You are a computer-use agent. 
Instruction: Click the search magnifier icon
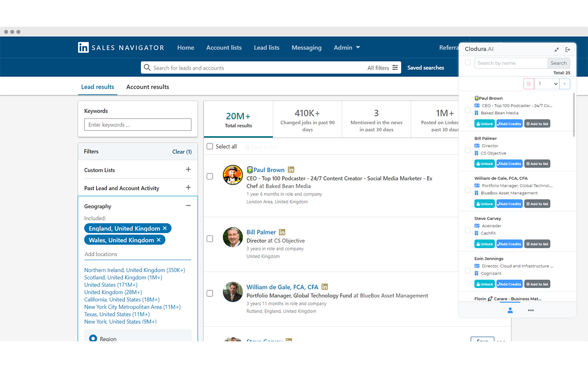[147, 68]
